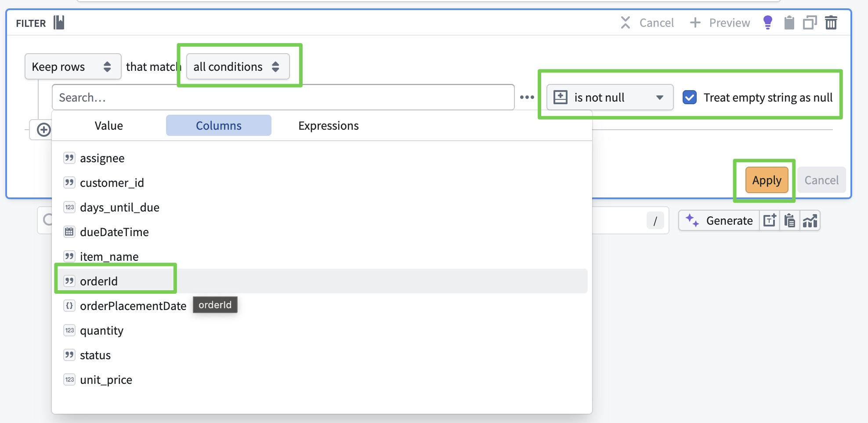Open the all conditions dropdown
Screen dimensions: 868x423
[x=238, y=67]
